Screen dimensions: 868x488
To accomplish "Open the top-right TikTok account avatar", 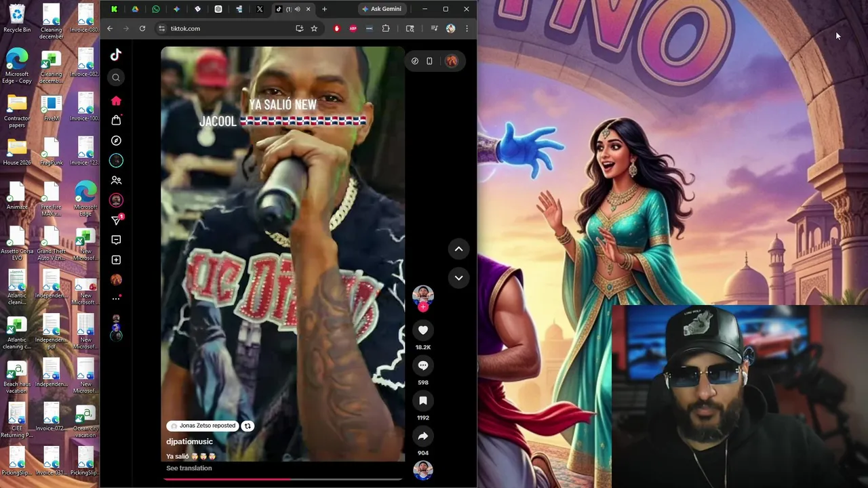I will coord(452,61).
